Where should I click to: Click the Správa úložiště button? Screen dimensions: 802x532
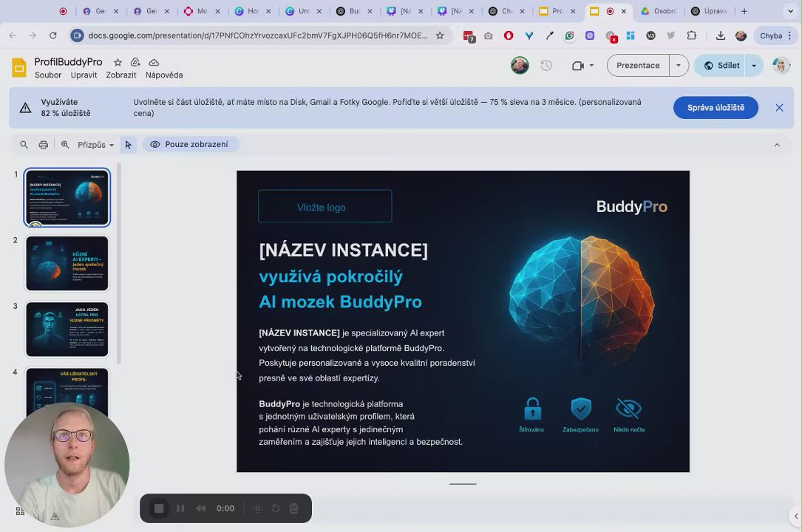(716, 108)
